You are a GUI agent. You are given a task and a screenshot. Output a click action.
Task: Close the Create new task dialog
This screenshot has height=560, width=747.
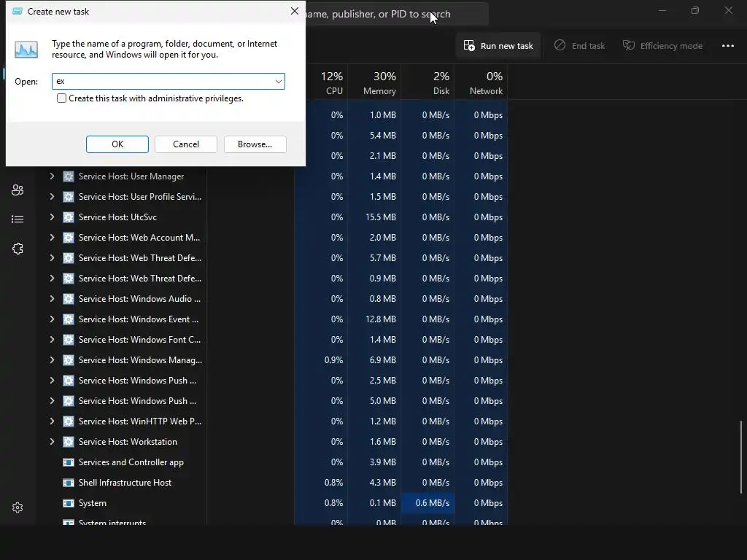point(295,11)
